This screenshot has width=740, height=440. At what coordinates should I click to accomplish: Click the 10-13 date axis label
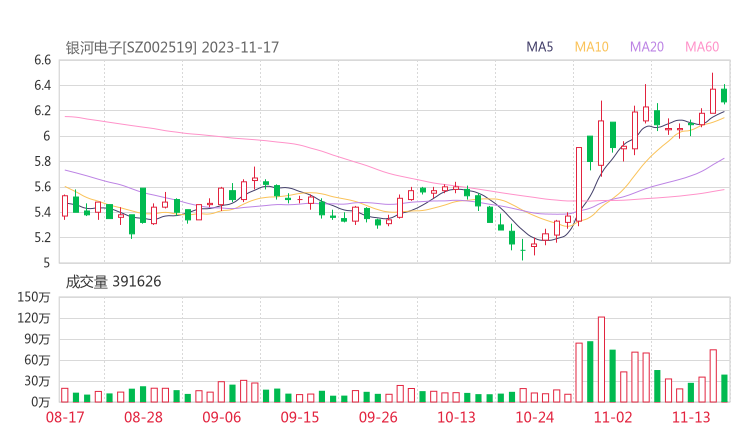coord(456,417)
